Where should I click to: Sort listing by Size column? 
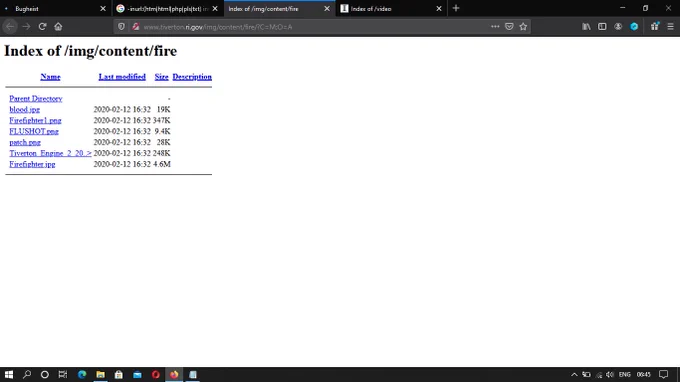(x=161, y=77)
